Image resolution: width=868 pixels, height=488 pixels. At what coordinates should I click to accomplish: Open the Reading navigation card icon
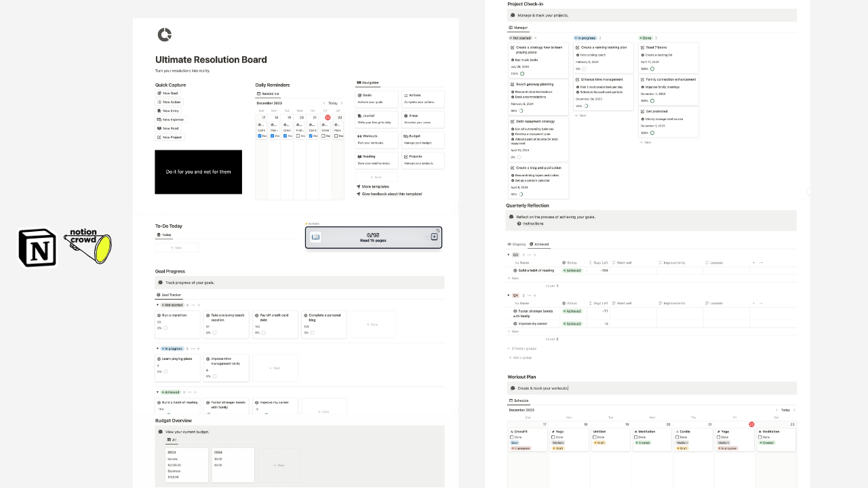(x=359, y=157)
